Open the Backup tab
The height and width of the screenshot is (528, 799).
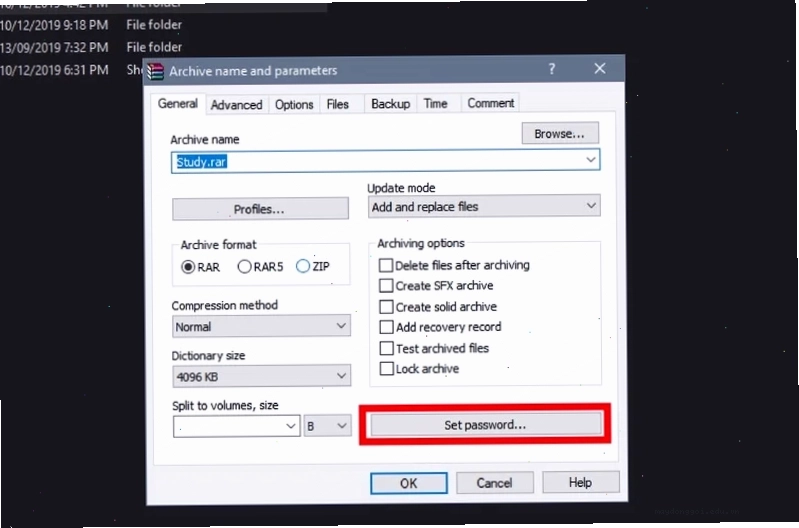[390, 103]
